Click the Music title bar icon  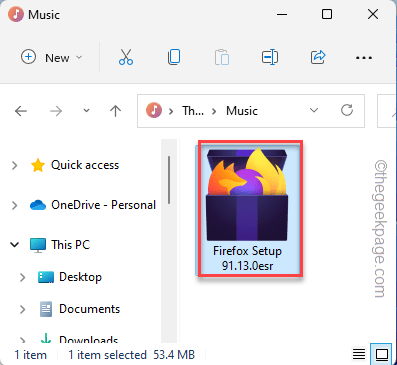(16, 14)
